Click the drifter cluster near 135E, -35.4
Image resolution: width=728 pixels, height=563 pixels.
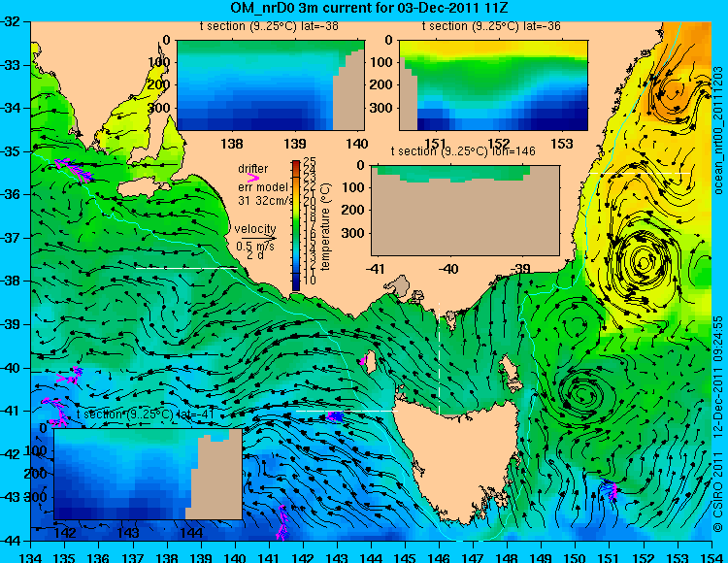tap(75, 170)
